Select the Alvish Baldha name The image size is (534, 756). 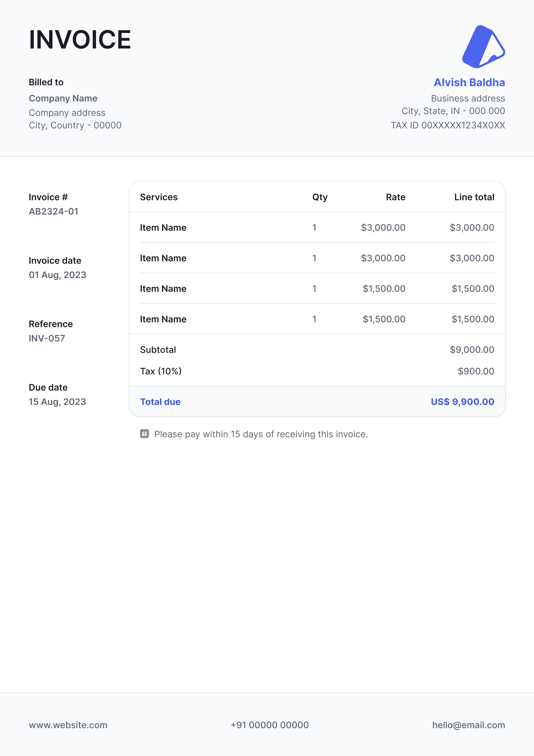pyautogui.click(x=469, y=82)
